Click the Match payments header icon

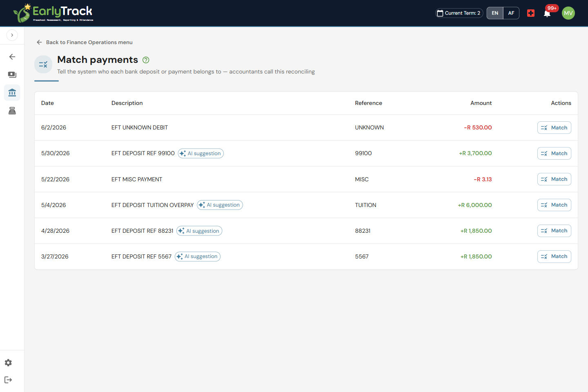43,65
